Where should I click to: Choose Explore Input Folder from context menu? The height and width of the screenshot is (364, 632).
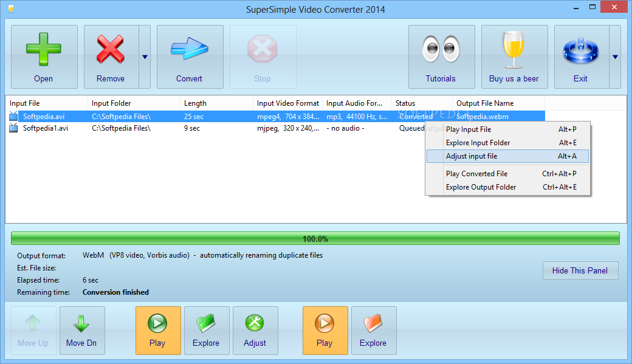[x=507, y=143]
